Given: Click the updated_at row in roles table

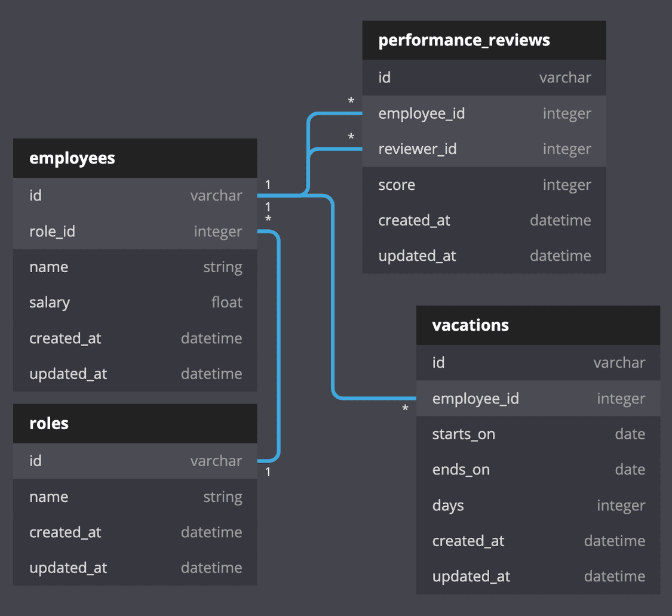Looking at the screenshot, I should pyautogui.click(x=134, y=567).
